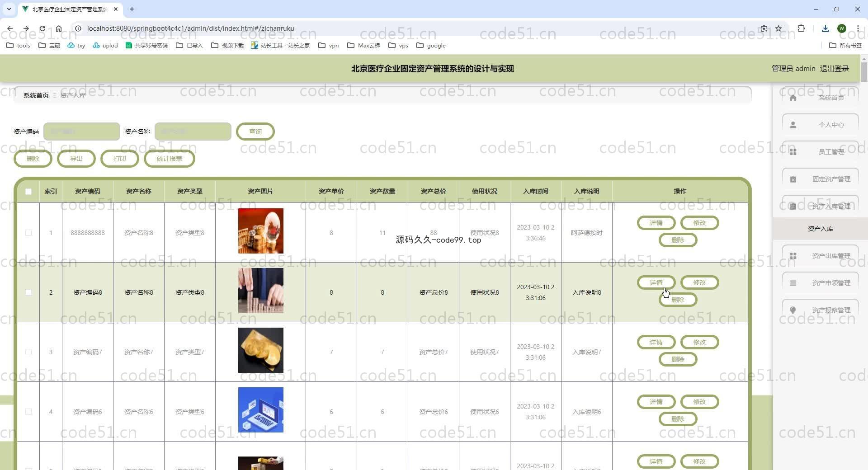The image size is (868, 470).
Task: Focus the 资产编码 search field
Action: coord(82,132)
